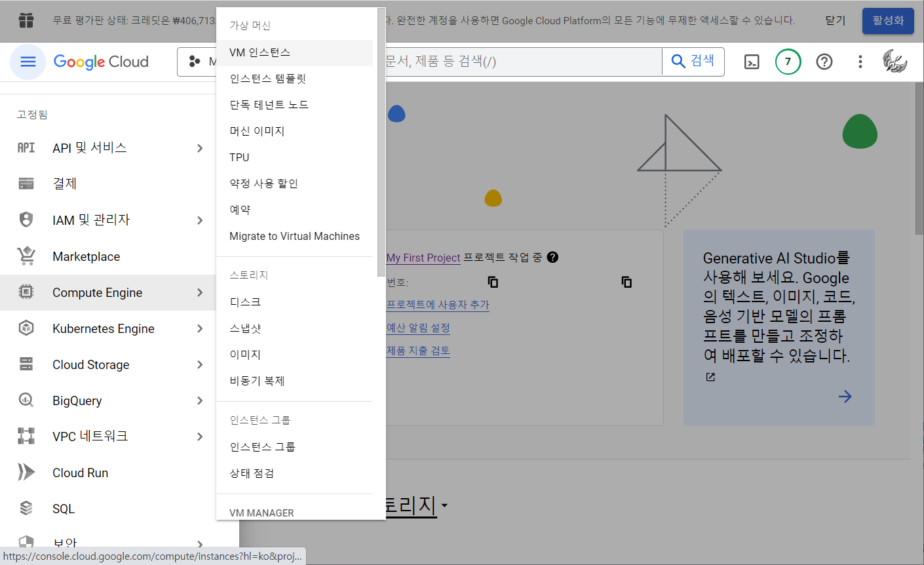Click 예산 알림 설정 link

click(x=418, y=328)
